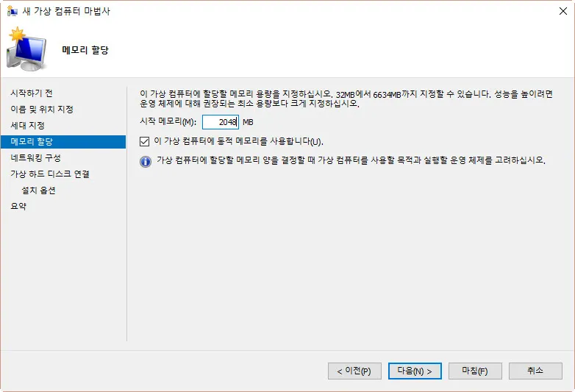575x392 pixels.
Task: Click the 다음(N) button
Action: click(415, 371)
